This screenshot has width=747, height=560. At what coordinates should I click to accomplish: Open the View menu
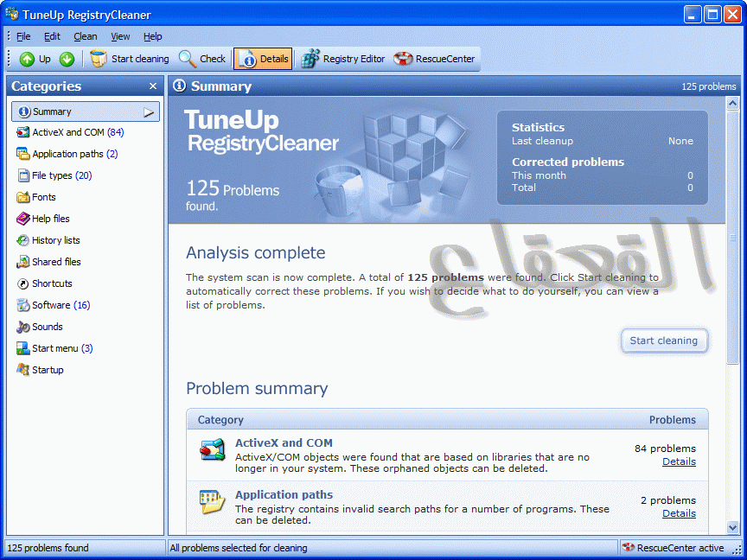pyautogui.click(x=120, y=36)
